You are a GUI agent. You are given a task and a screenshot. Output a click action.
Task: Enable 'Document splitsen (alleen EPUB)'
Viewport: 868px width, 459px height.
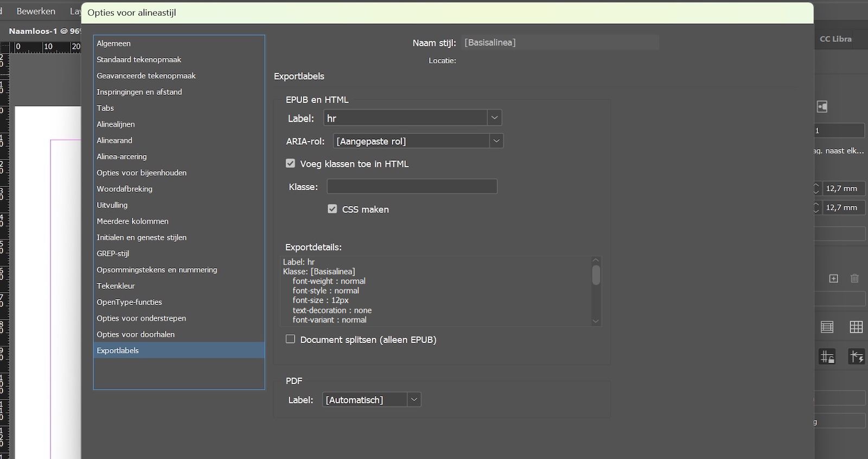(291, 339)
